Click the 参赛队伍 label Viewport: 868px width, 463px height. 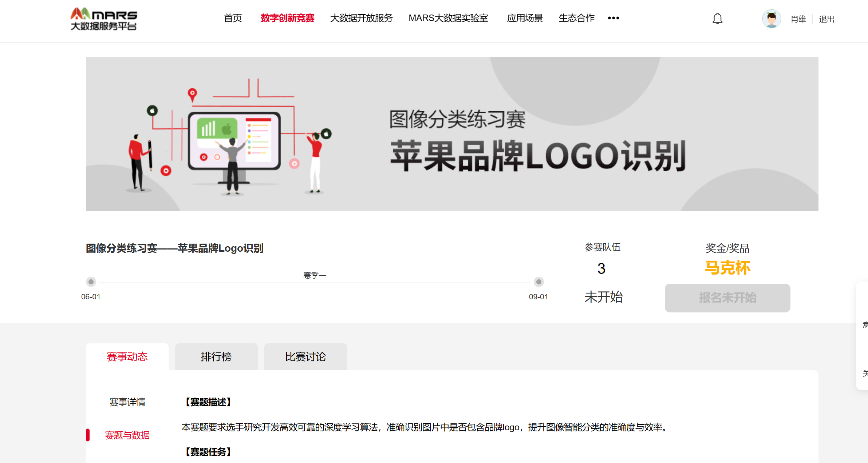pos(603,247)
